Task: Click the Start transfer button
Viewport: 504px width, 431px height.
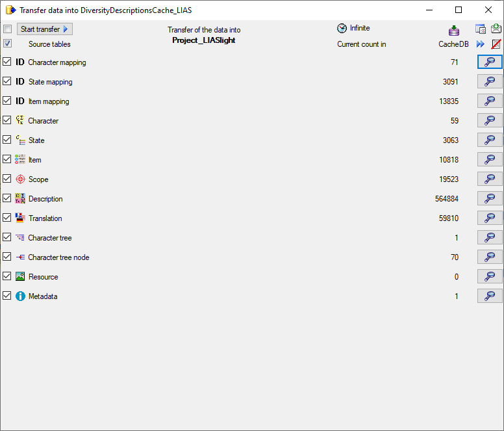Action: pyautogui.click(x=44, y=29)
